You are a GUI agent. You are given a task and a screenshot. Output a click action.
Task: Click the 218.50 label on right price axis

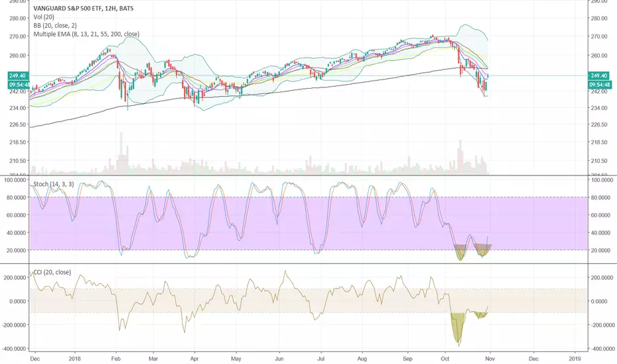pyautogui.click(x=599, y=142)
